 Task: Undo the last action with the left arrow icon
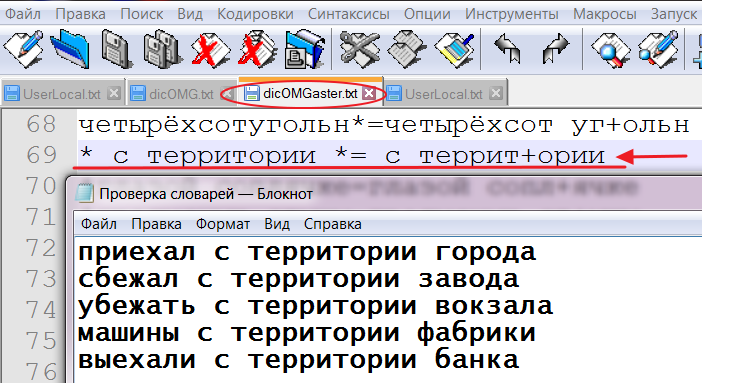click(x=508, y=49)
